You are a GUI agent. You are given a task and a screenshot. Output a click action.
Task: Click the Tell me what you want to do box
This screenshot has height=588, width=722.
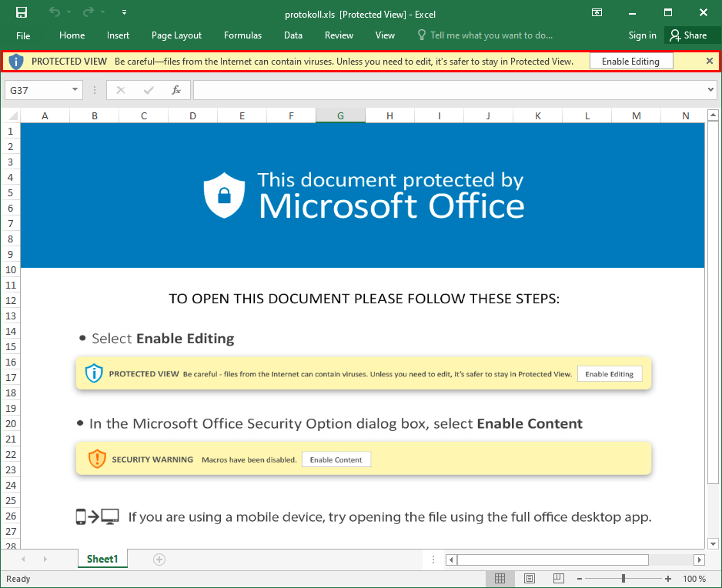click(485, 35)
